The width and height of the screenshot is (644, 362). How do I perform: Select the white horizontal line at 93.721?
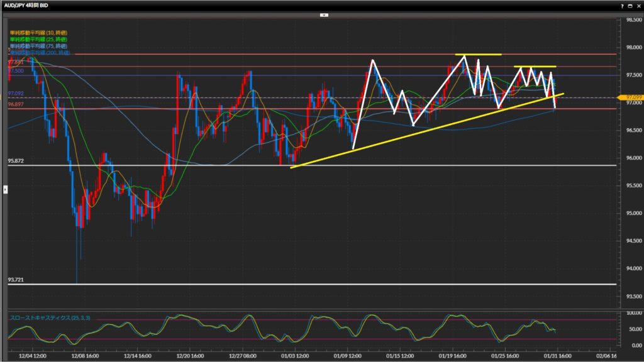pos(314,284)
